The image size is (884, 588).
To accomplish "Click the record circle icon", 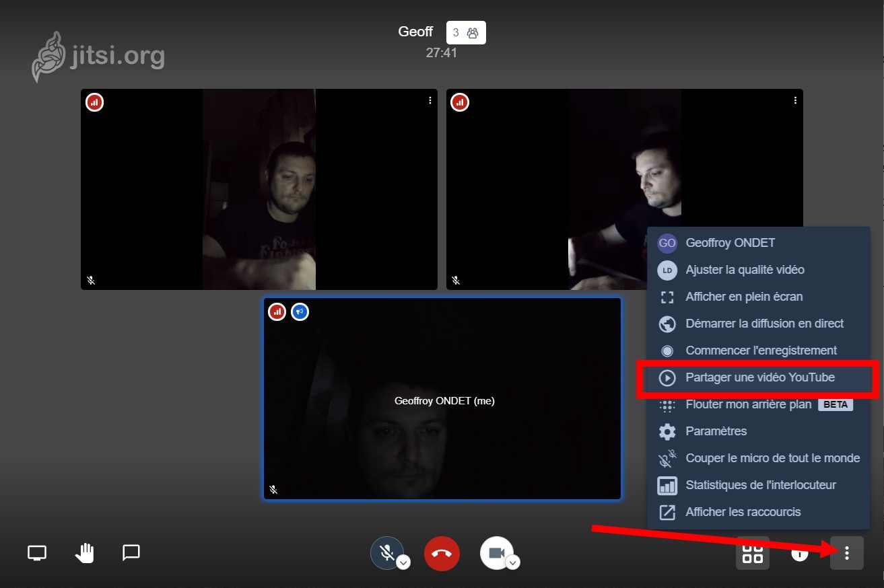I will coord(667,351).
